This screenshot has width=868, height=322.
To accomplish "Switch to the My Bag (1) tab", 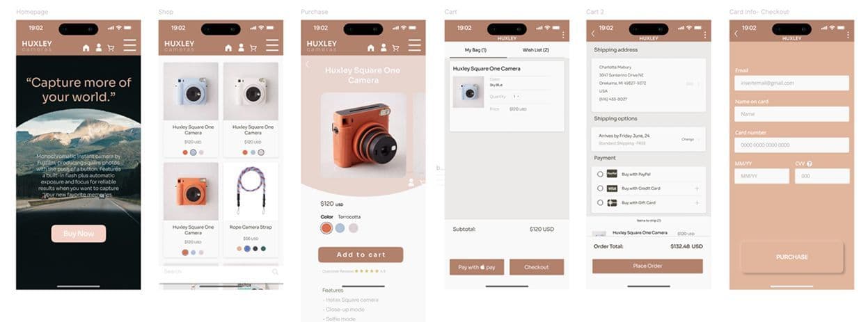I will tap(475, 50).
